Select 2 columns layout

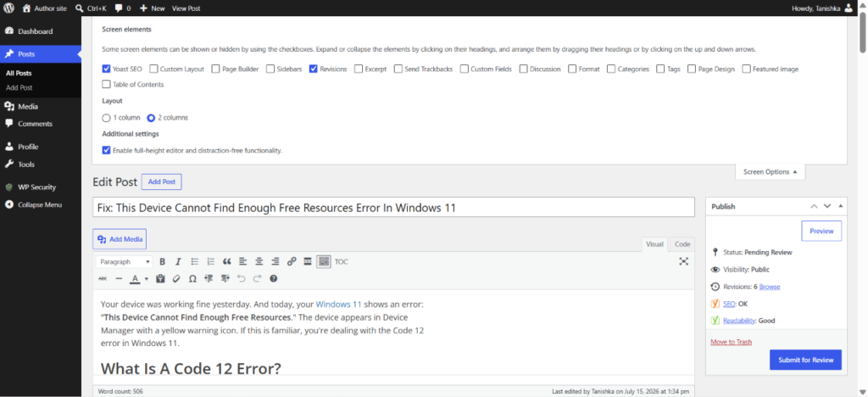151,118
